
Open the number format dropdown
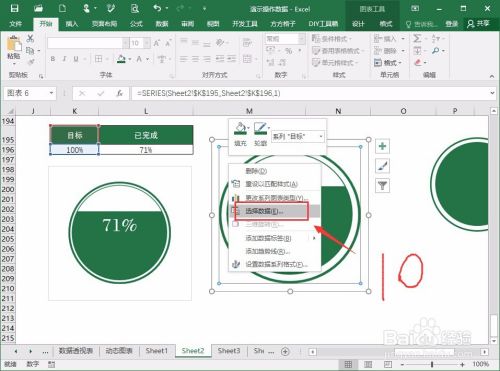[302, 39]
